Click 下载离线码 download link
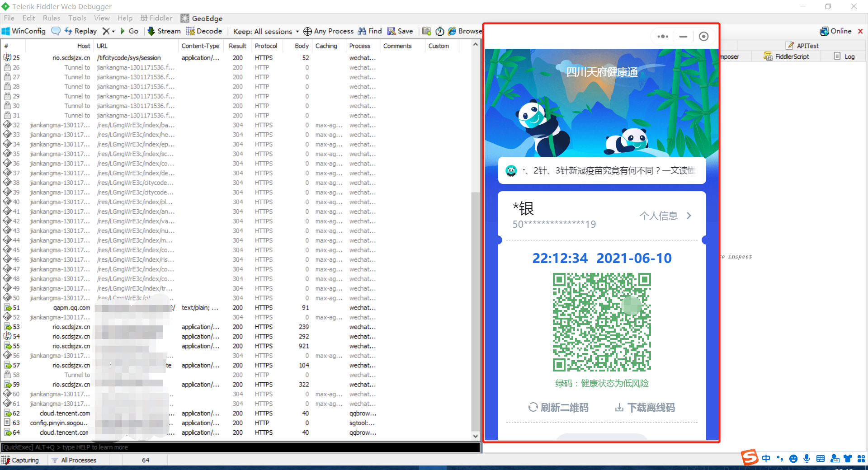This screenshot has width=868, height=470. coord(645,408)
